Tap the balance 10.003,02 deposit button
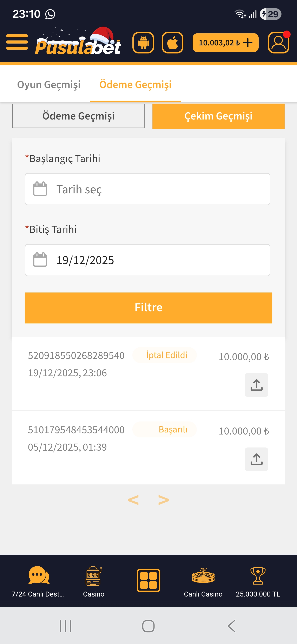Viewport: 297px width, 644px height. click(225, 43)
